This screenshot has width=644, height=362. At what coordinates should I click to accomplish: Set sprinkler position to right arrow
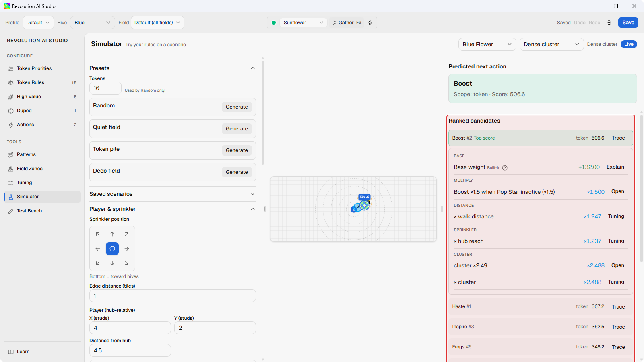point(127,249)
